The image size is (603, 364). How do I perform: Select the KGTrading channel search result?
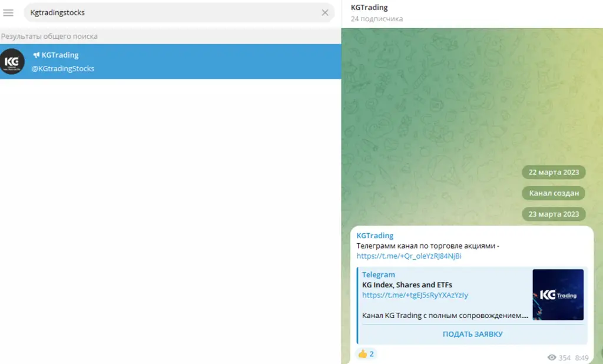coord(170,62)
